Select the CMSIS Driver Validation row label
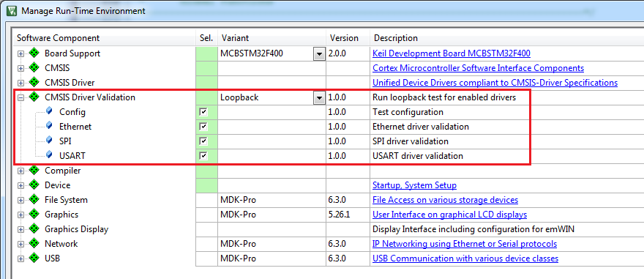Screen dimensions: 644x279 click(x=90, y=98)
